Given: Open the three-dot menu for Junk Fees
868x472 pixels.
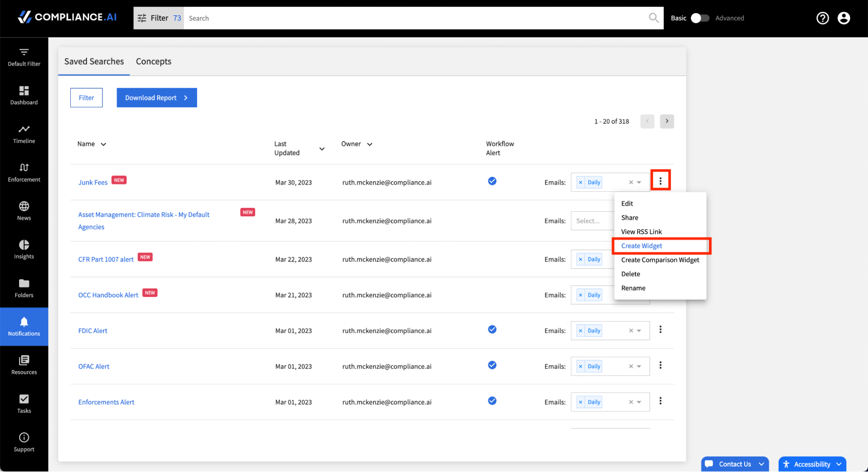Looking at the screenshot, I should (x=660, y=181).
